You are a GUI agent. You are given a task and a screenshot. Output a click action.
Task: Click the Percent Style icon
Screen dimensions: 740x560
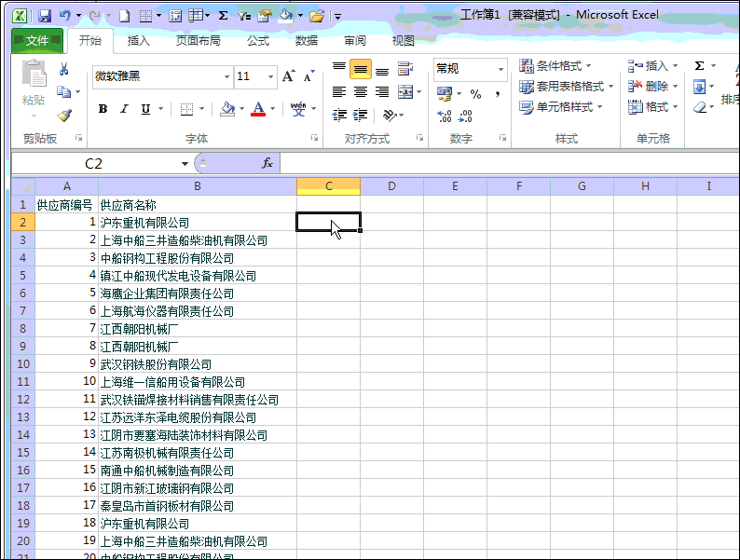coord(475,94)
